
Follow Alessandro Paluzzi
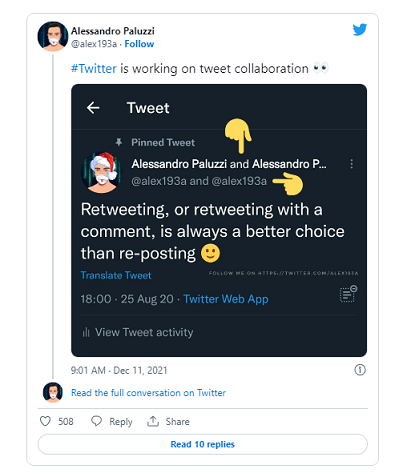click(x=139, y=44)
